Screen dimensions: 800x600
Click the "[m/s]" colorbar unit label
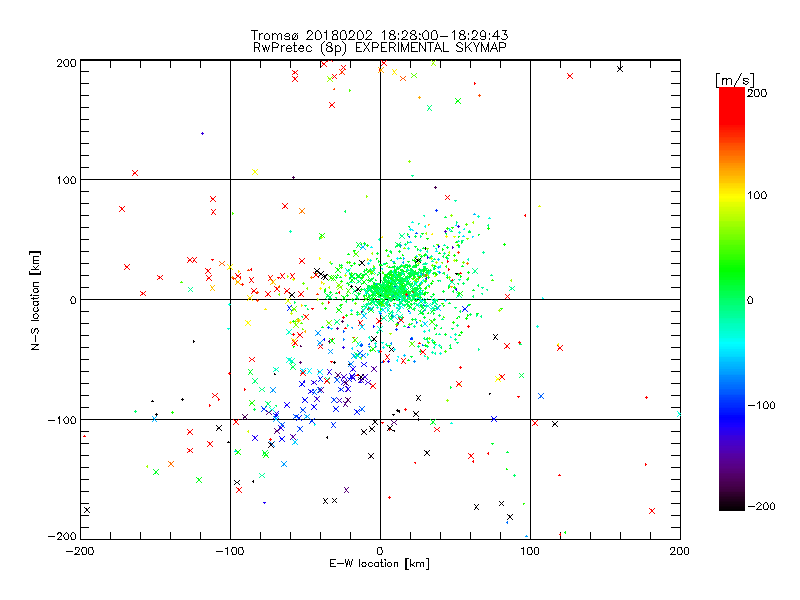[735, 80]
